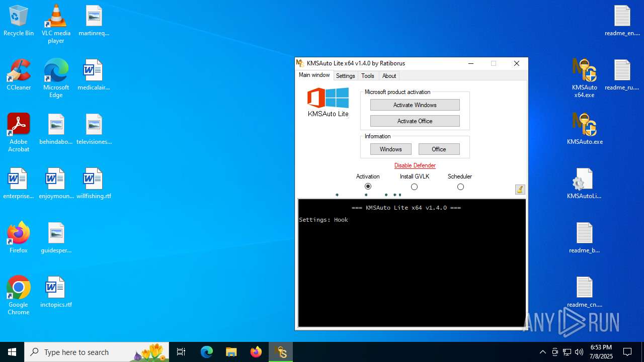The width and height of the screenshot is (644, 362).
Task: Select the enjoymoun Word document icon
Action: (56, 184)
